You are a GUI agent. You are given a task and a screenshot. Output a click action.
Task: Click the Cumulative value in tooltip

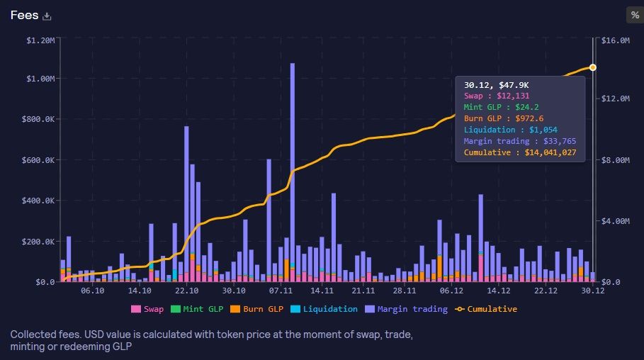tap(550, 152)
